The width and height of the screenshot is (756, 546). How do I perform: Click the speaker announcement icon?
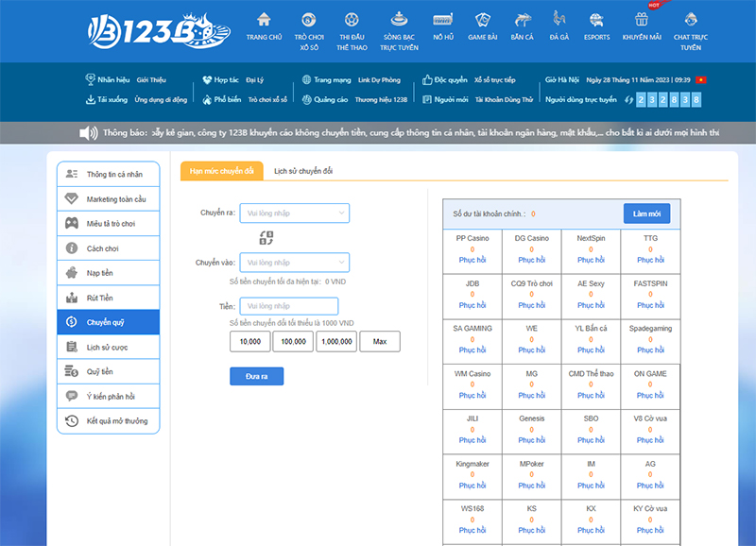coord(88,133)
